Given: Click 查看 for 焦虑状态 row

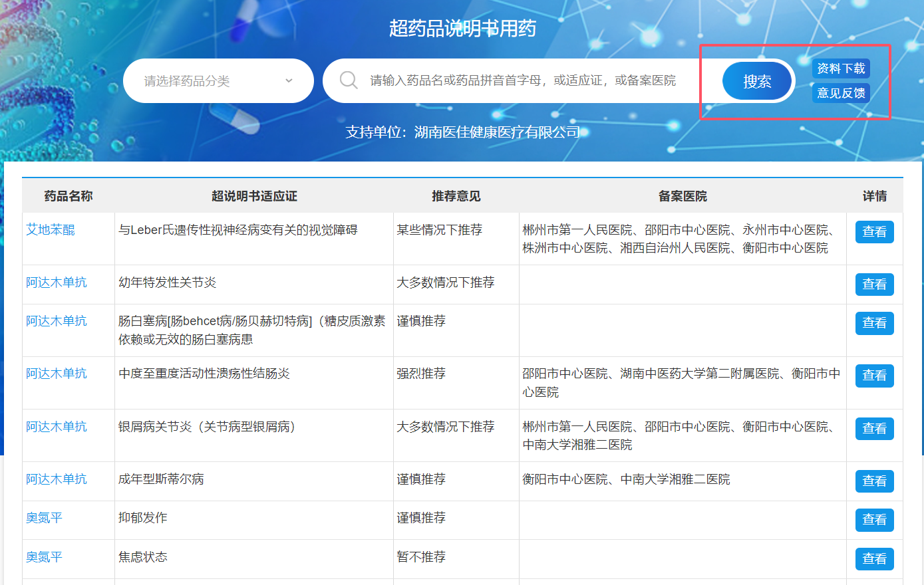Looking at the screenshot, I should click(874, 559).
